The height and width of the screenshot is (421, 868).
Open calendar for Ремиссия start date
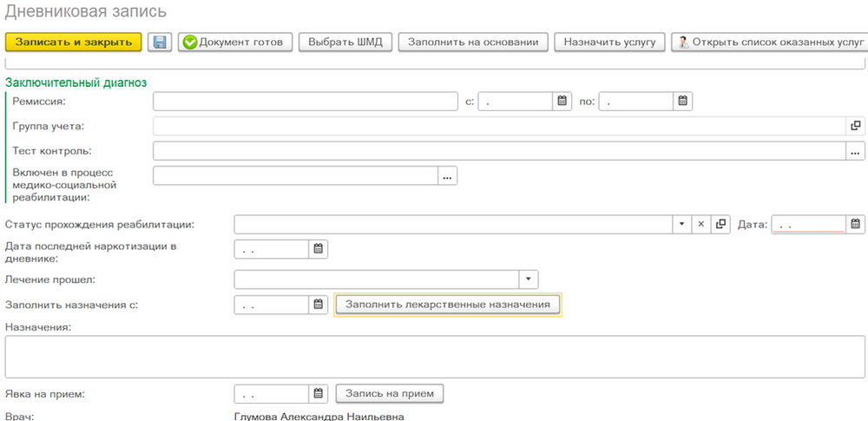(562, 101)
